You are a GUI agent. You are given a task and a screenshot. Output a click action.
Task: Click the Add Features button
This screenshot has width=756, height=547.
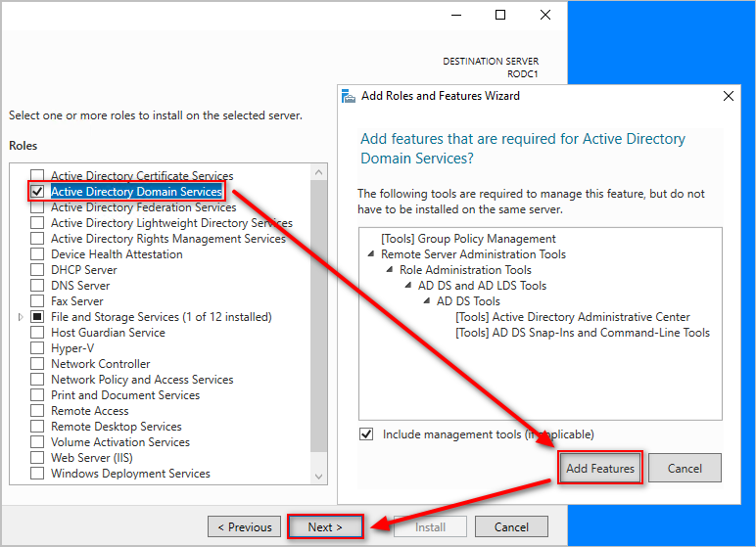coord(600,468)
